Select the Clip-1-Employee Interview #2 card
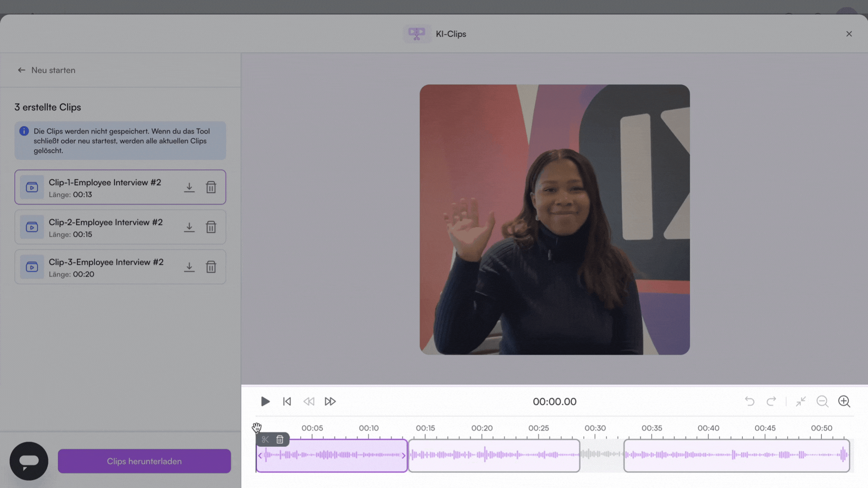 [120, 187]
